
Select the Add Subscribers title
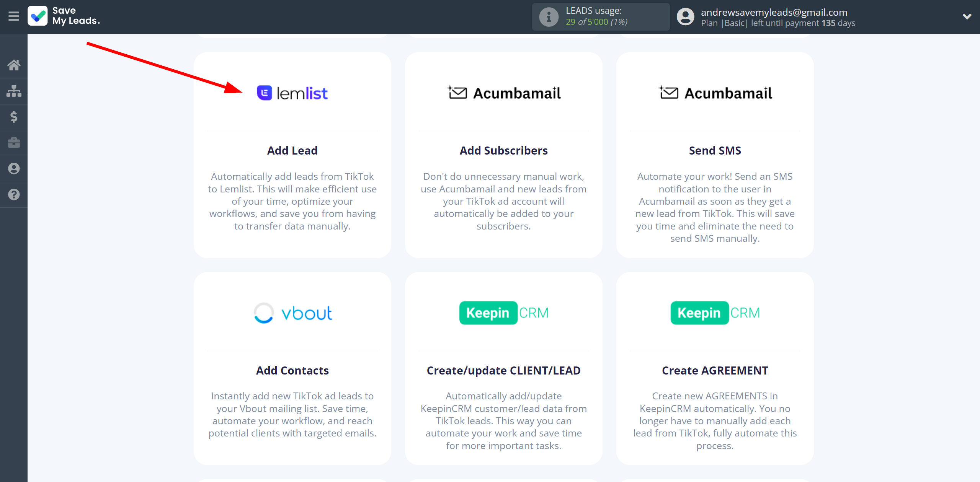click(x=504, y=151)
